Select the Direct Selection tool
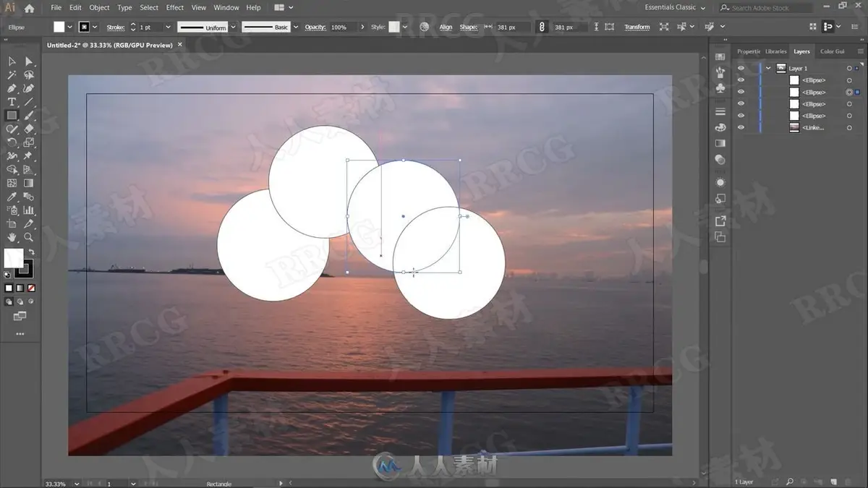 click(29, 61)
